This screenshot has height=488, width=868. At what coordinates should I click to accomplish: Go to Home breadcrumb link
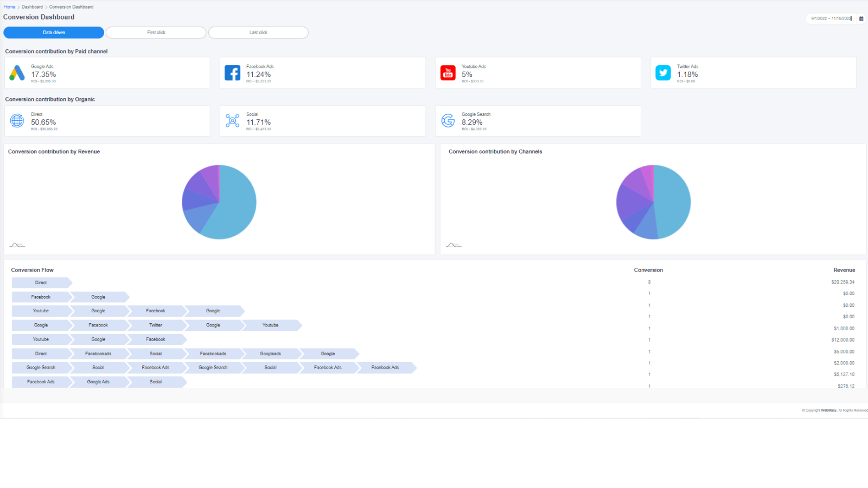click(x=9, y=7)
